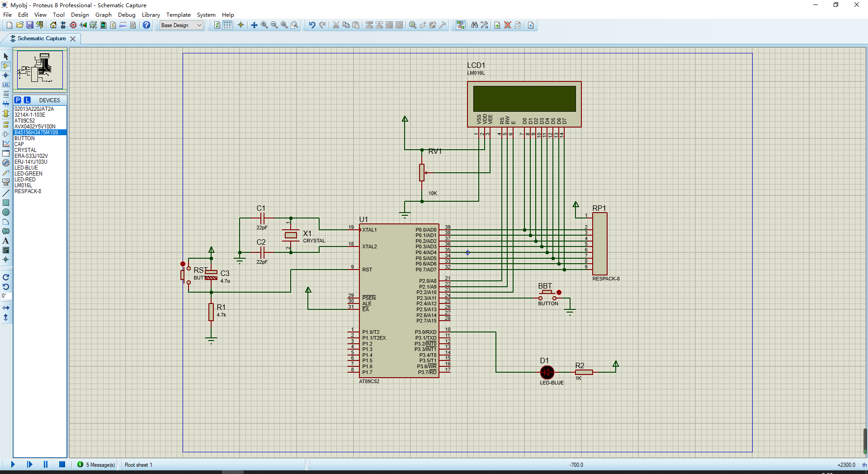Screen dimensions: 868x474
Task: Select LM016L in the devices list
Action: point(40,185)
